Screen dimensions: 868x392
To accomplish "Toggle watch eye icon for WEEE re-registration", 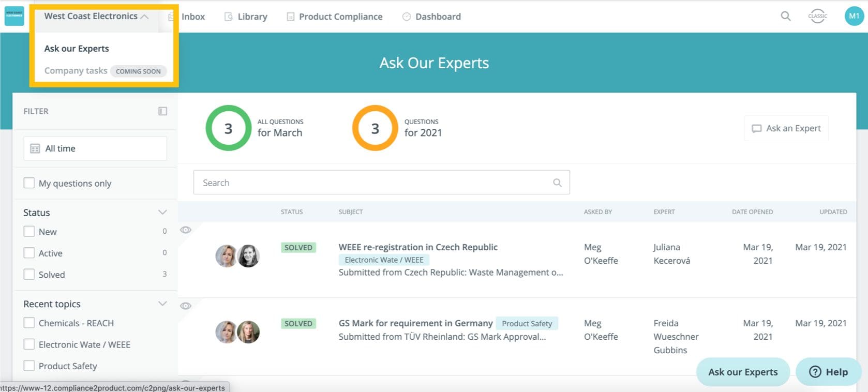I will tap(186, 230).
